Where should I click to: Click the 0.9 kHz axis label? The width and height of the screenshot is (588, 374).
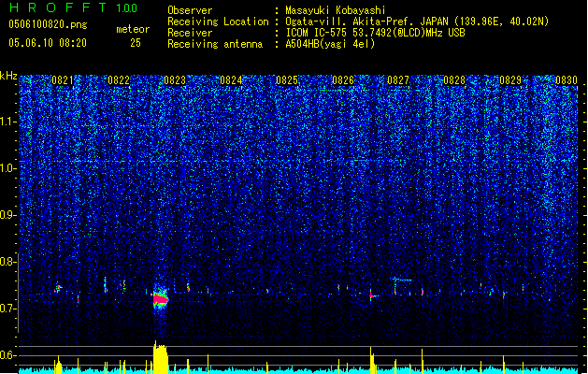[x=8, y=215]
